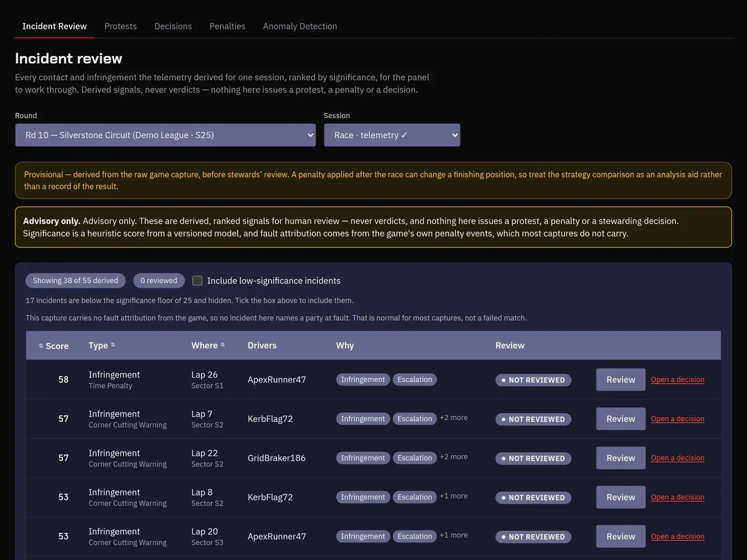Open a decision for GridBraker186 Lap 22
Image resolution: width=747 pixels, height=560 pixels.
[x=678, y=458]
